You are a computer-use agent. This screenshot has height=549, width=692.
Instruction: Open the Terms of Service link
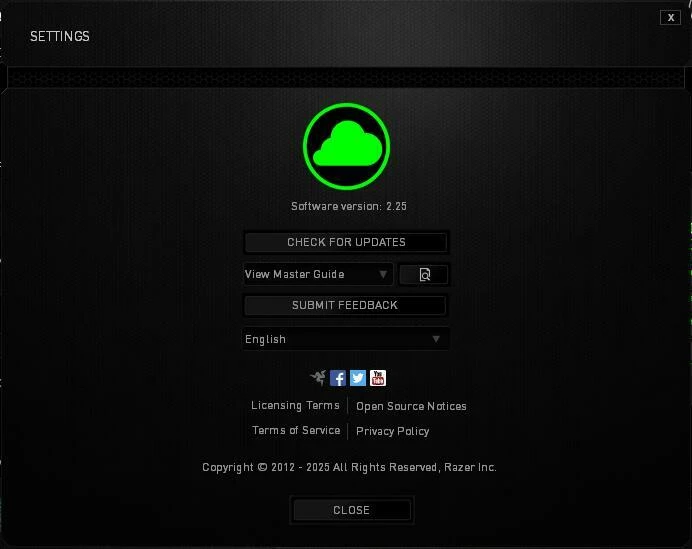296,430
